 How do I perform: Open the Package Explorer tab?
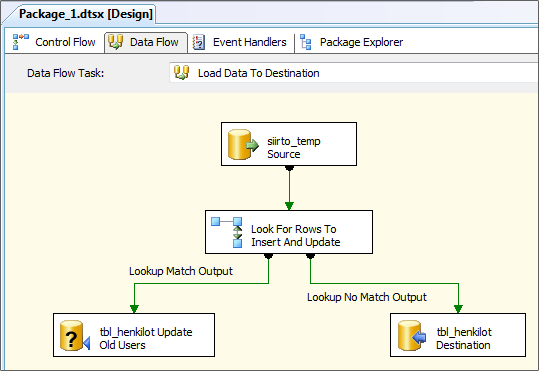351,42
